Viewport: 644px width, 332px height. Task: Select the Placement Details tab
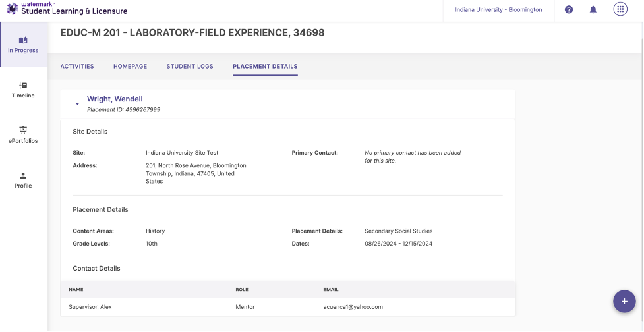tap(265, 67)
